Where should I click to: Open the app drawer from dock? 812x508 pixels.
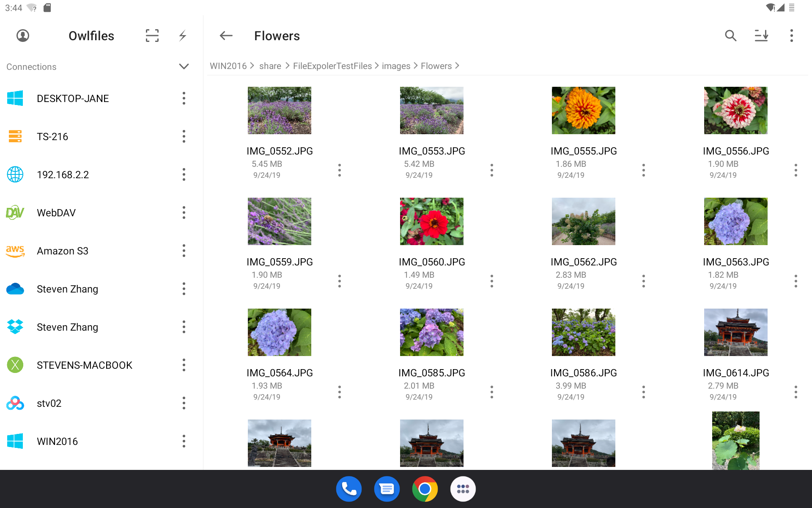point(463,489)
